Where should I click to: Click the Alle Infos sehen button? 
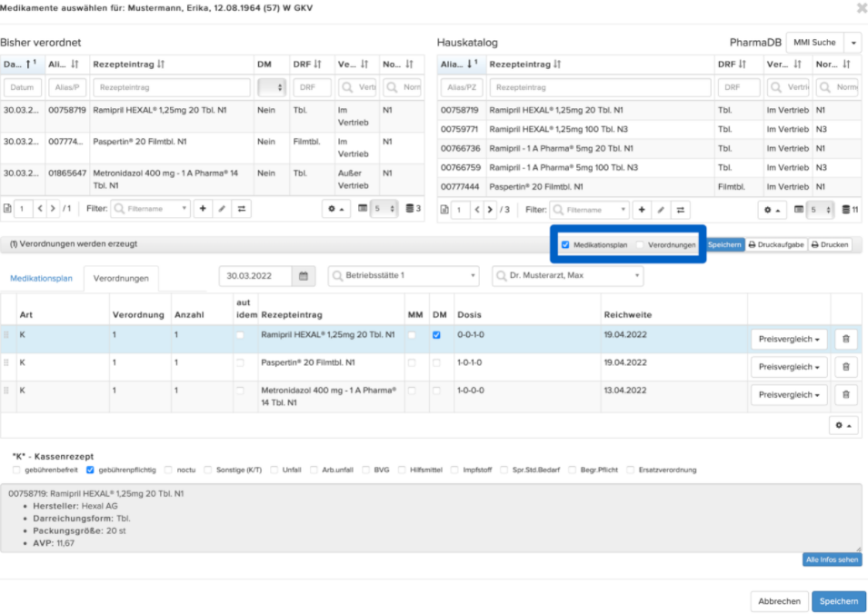pos(832,560)
